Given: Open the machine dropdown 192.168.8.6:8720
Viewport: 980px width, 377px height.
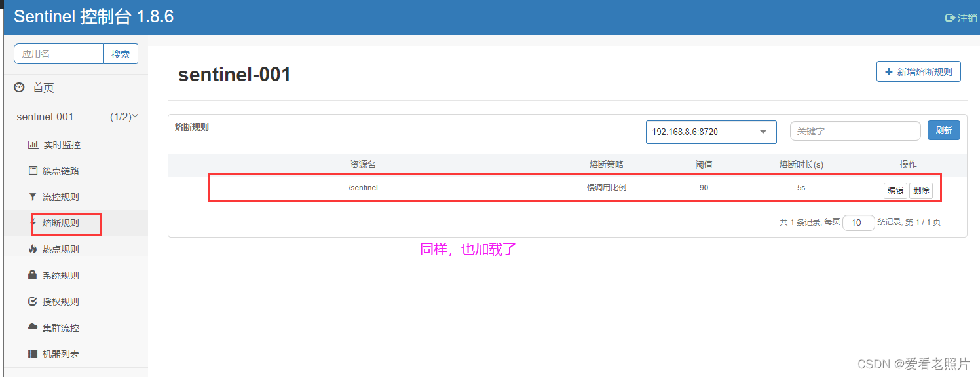Looking at the screenshot, I should click(x=711, y=132).
